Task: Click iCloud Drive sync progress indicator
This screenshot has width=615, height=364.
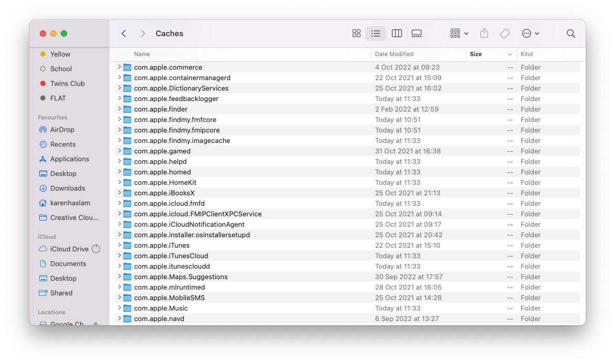Action: point(96,249)
